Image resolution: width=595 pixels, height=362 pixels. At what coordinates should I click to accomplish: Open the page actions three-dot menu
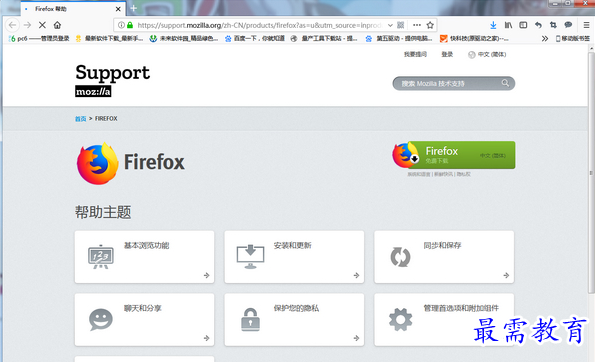pyautogui.click(x=417, y=25)
